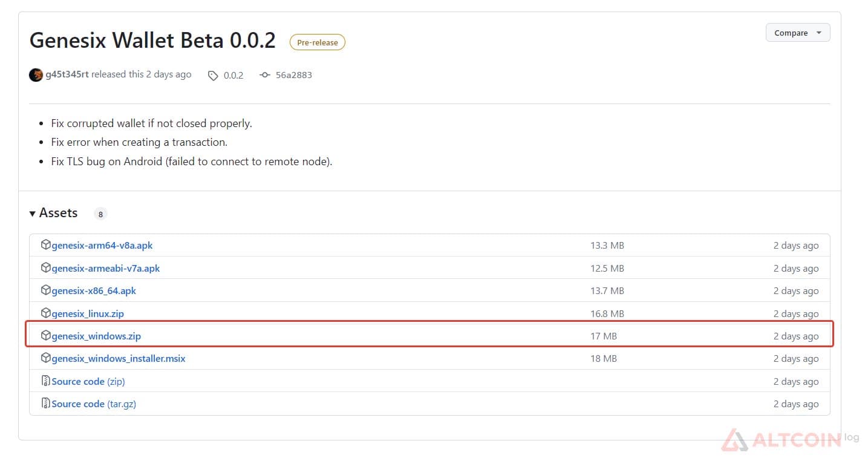Click the Genesix Wallet Beta 0.0.2 title

click(x=152, y=41)
